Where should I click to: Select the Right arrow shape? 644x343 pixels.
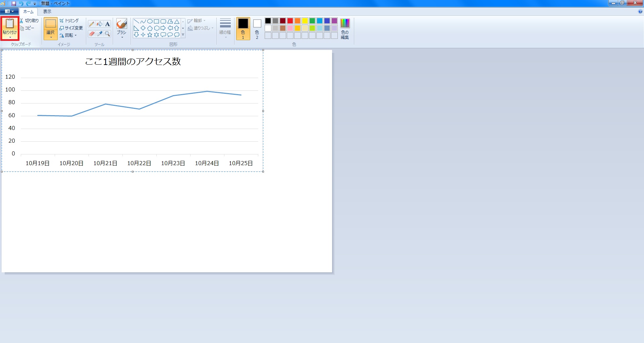[x=163, y=28]
